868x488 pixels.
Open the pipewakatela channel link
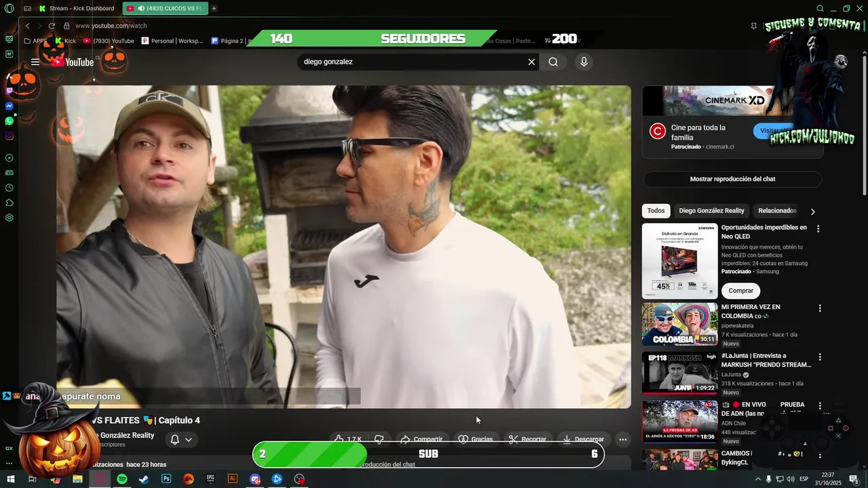pyautogui.click(x=737, y=325)
